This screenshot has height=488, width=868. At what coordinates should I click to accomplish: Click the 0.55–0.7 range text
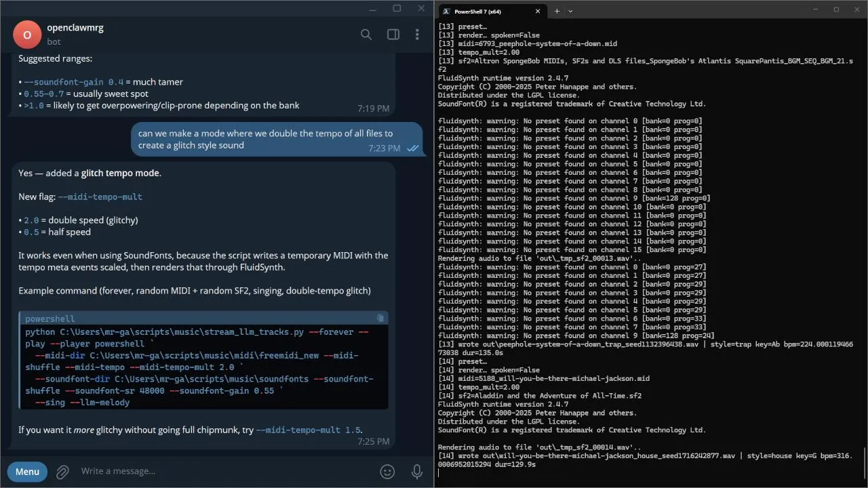point(44,94)
